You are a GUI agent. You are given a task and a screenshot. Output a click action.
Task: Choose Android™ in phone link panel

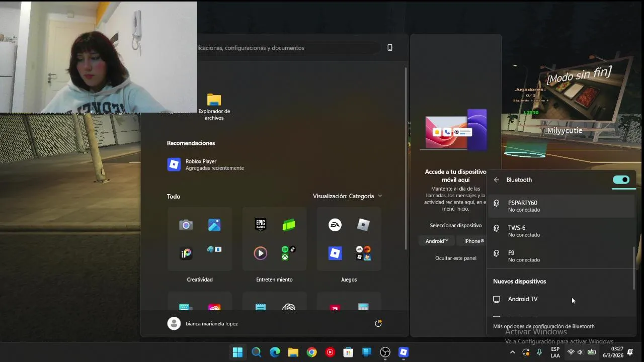pyautogui.click(x=436, y=241)
